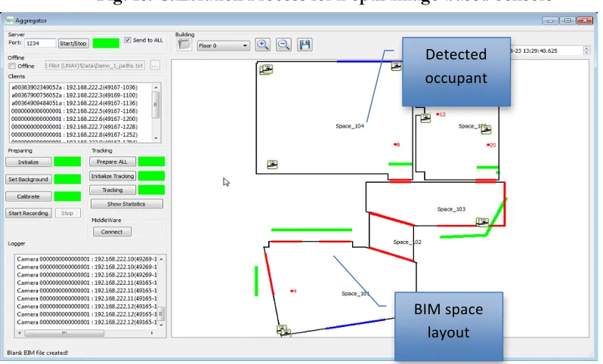This screenshot has width=603, height=364.
Task: Select the camera icon in Space_103
Action: tap(482, 222)
